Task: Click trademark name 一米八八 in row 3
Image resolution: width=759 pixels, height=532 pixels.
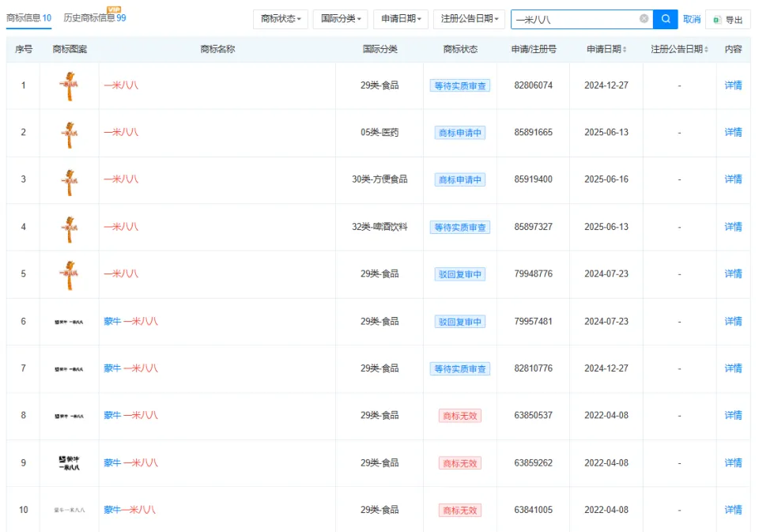Action: (121, 179)
